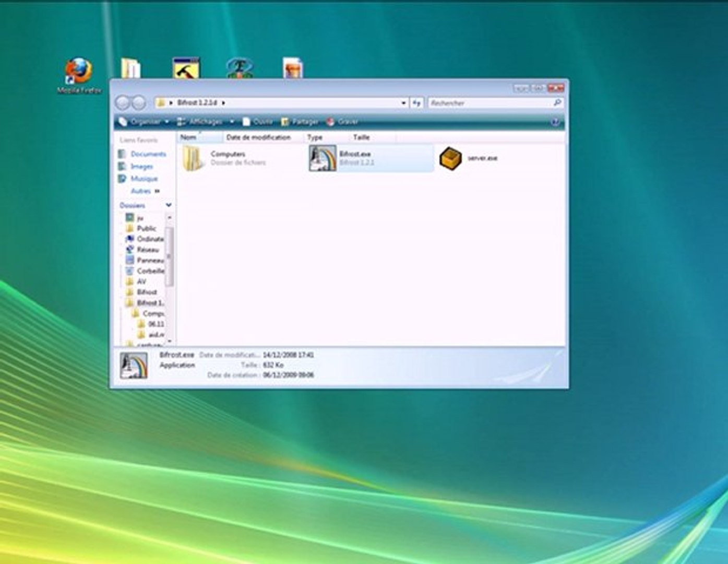Viewport: 728px width, 564px height.
Task: Select the aid subfolder in tree
Action: coord(156,335)
